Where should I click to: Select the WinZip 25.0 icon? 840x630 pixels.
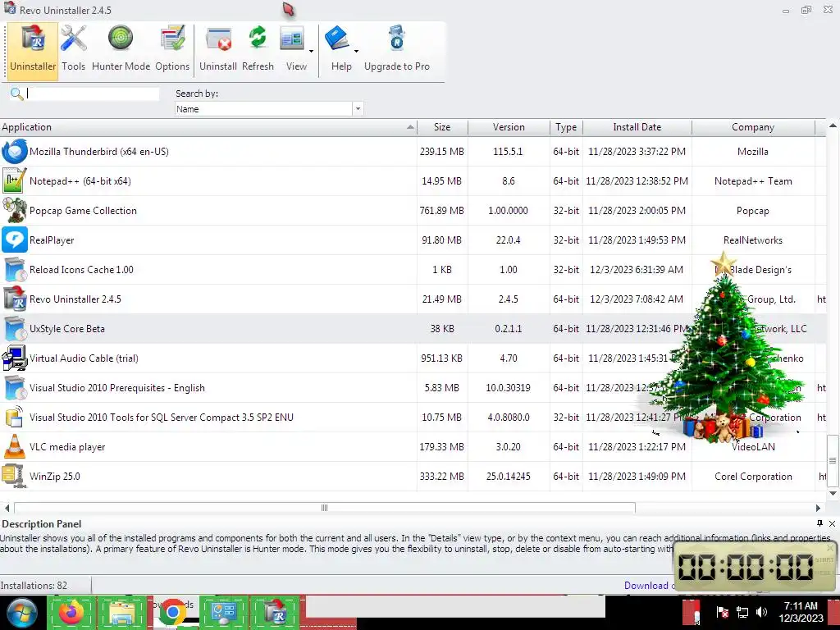pos(15,476)
